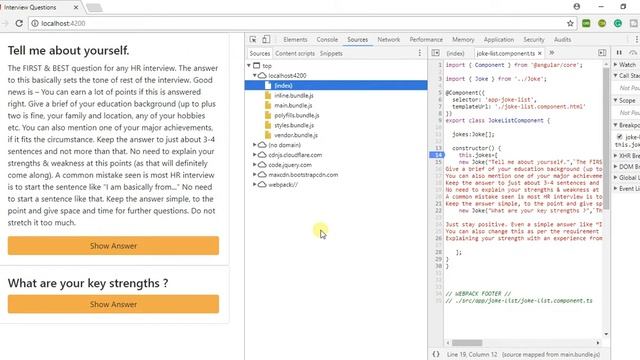Select the (index) file in tree
The height and width of the screenshot is (360, 640).
click(336, 85)
